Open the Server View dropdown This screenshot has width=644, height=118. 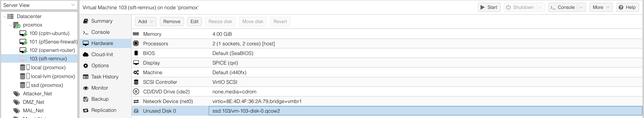(x=73, y=5)
